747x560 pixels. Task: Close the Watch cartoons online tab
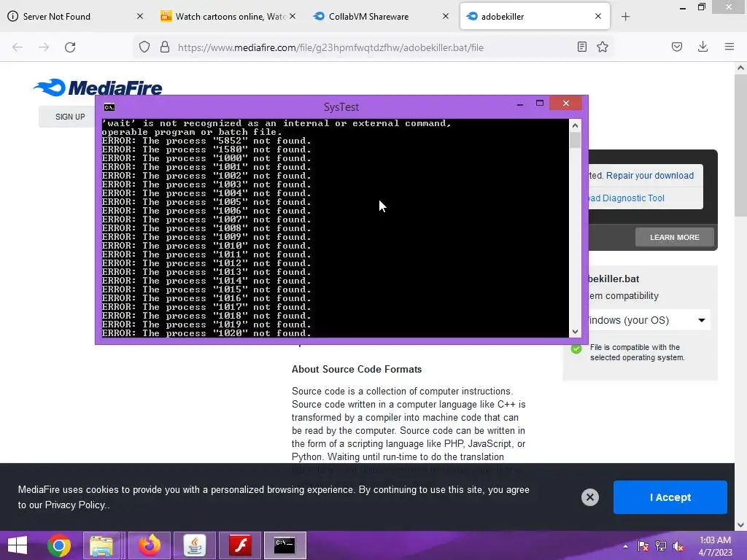pyautogui.click(x=293, y=16)
